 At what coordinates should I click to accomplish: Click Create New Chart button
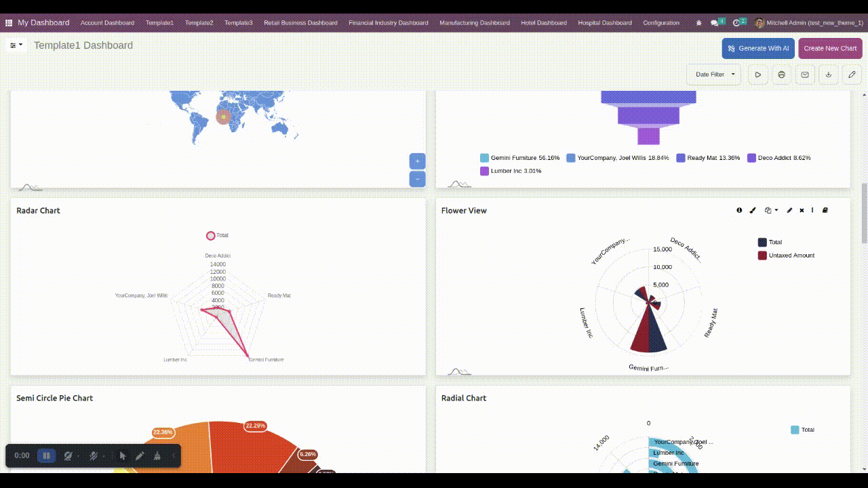pyautogui.click(x=830, y=48)
